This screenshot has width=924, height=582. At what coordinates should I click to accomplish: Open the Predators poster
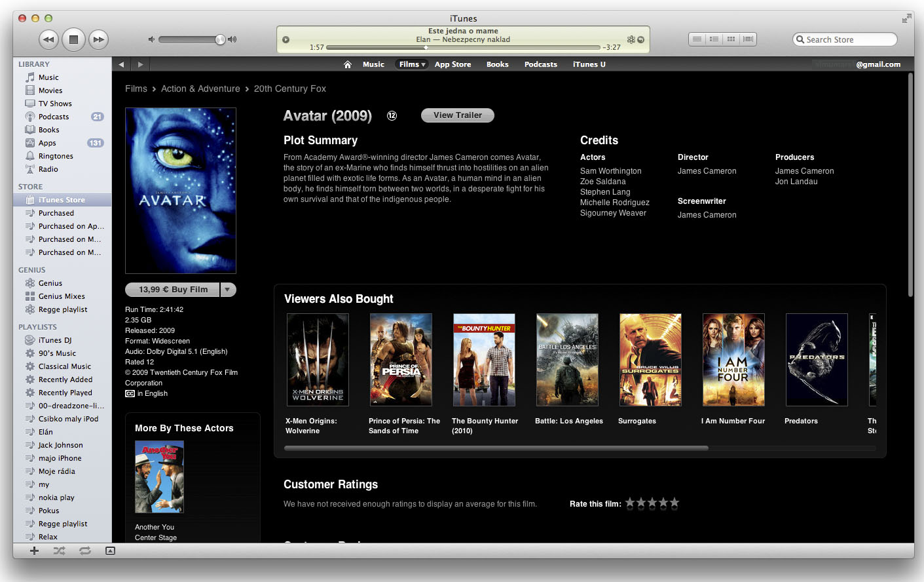pyautogui.click(x=817, y=360)
